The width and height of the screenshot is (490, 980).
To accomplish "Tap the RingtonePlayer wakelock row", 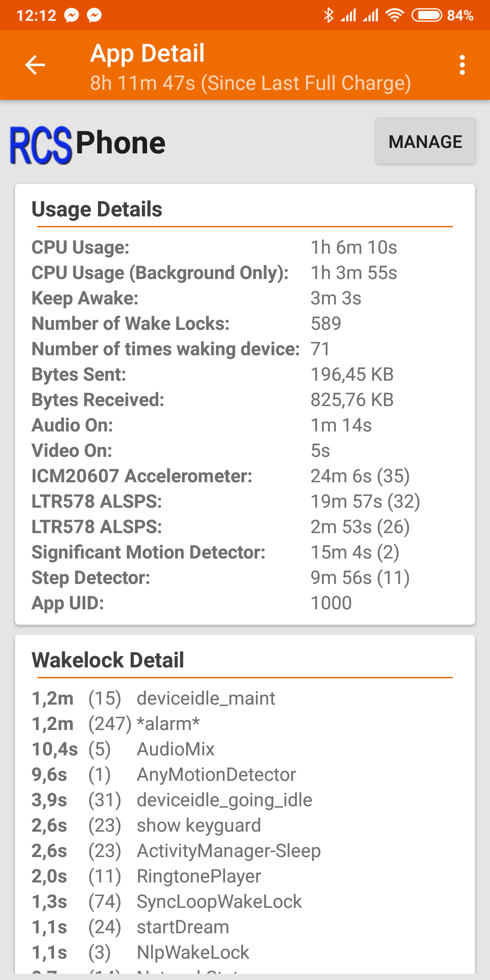I will [199, 876].
